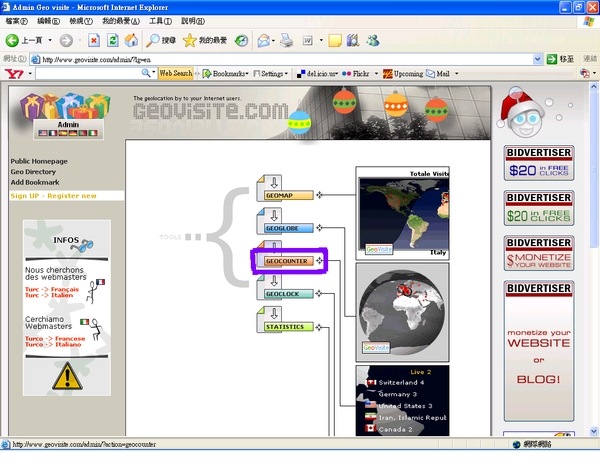Open the address bar dropdown arrow
600x469 pixels.
tap(537, 59)
